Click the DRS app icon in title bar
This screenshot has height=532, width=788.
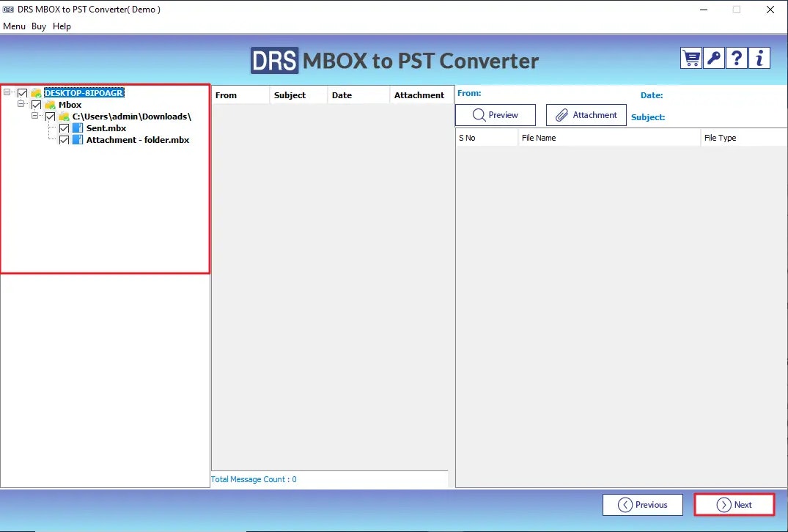(8, 10)
